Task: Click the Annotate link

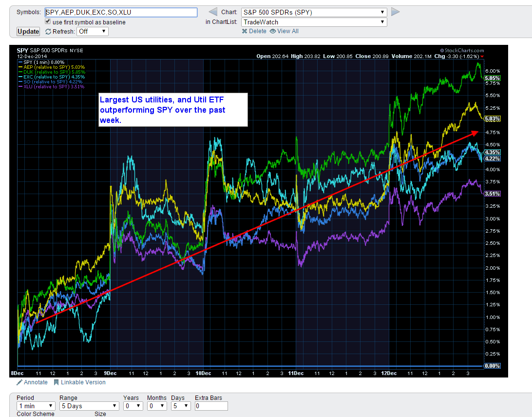Action: pyautogui.click(x=36, y=382)
